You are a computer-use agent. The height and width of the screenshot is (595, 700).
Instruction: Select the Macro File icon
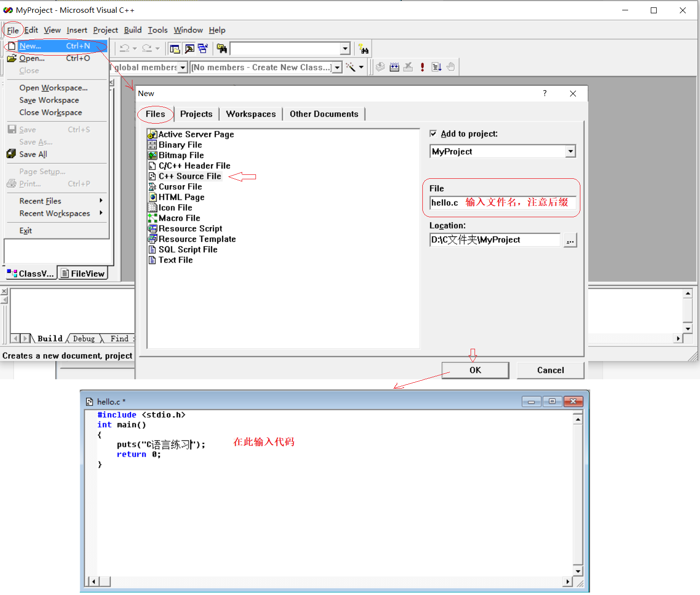(153, 218)
